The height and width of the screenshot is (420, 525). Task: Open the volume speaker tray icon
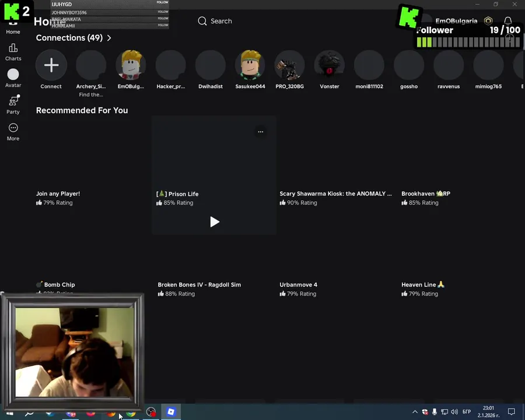454,412
